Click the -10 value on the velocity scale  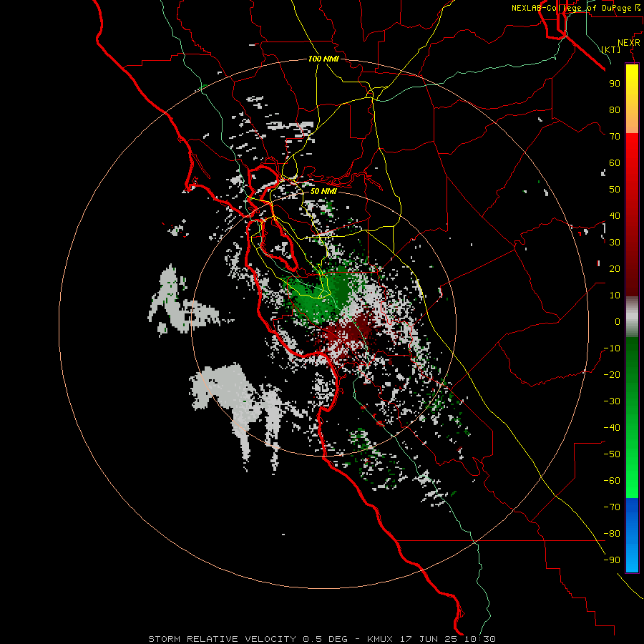(612, 348)
